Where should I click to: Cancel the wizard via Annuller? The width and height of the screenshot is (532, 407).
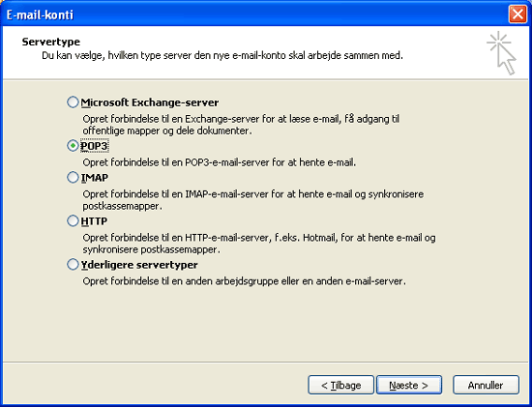point(486,385)
